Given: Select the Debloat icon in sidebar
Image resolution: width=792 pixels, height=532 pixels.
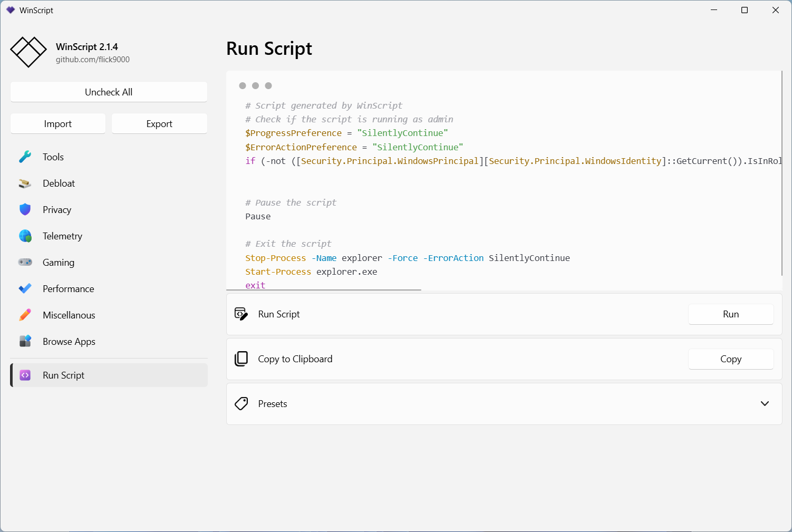Looking at the screenshot, I should click(25, 183).
